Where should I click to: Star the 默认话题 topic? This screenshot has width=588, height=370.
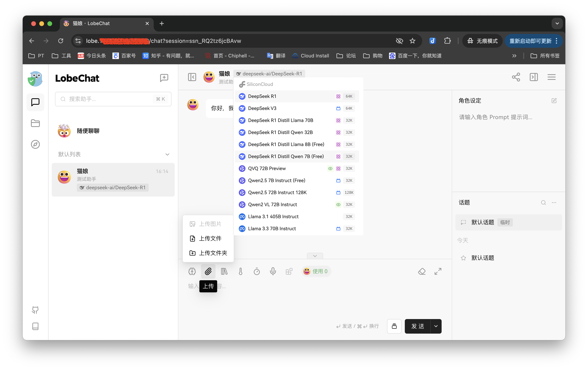(463, 258)
